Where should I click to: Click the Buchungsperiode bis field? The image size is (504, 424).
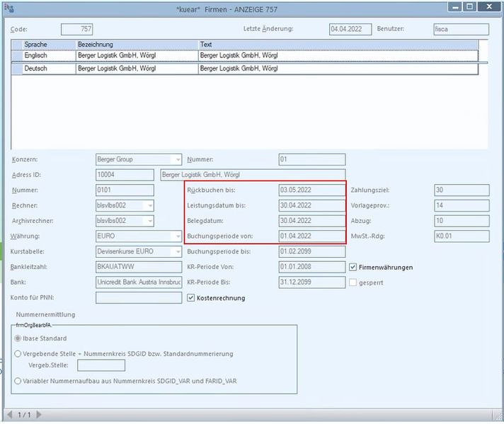(312, 251)
